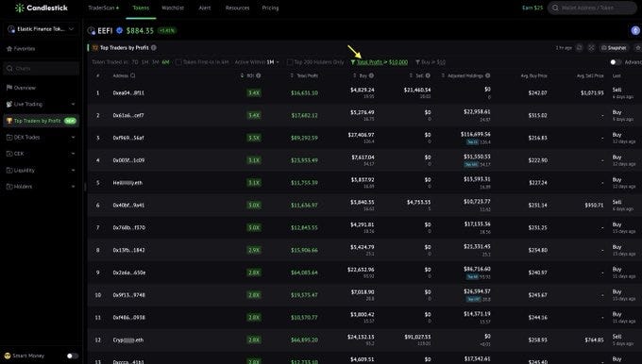Check the Token First-In checkbox
Image resolution: width=642 pixels, height=364 pixels.
point(178,62)
